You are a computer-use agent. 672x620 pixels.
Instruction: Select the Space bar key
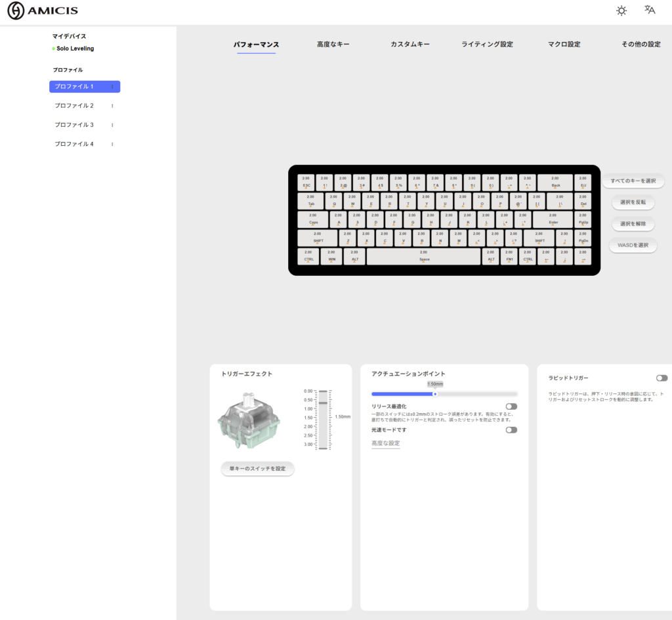click(x=424, y=256)
